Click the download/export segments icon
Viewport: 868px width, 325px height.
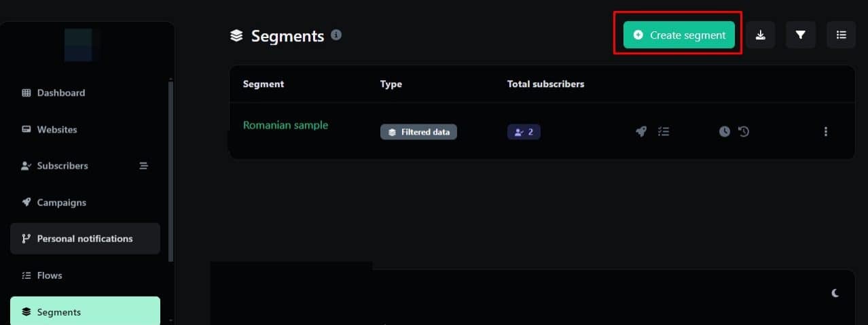[x=761, y=35]
